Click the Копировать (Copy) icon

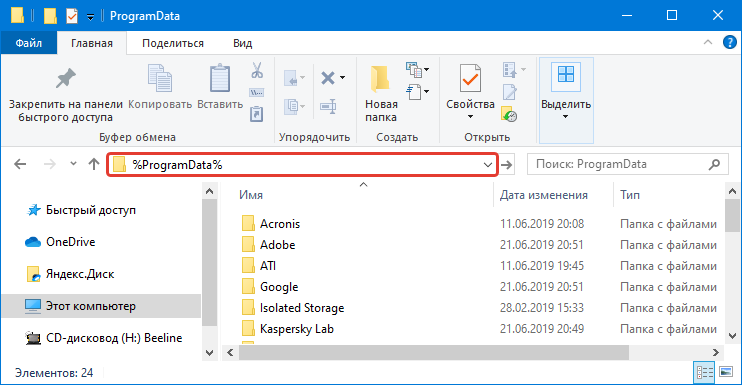[160, 78]
